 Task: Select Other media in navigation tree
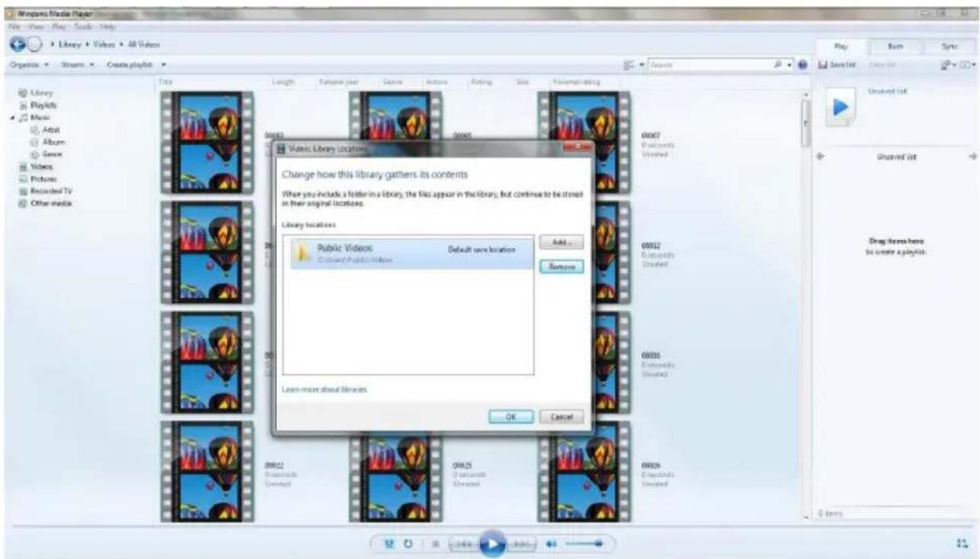click(46, 202)
